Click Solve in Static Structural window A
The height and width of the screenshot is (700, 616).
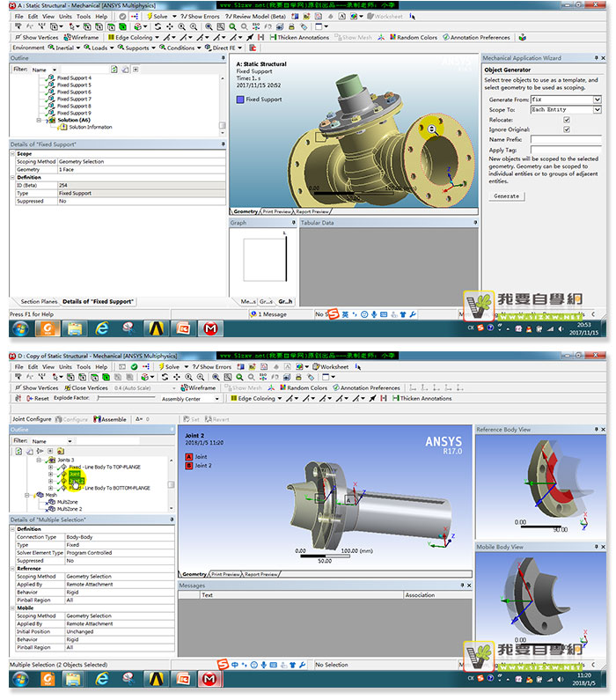(x=158, y=16)
